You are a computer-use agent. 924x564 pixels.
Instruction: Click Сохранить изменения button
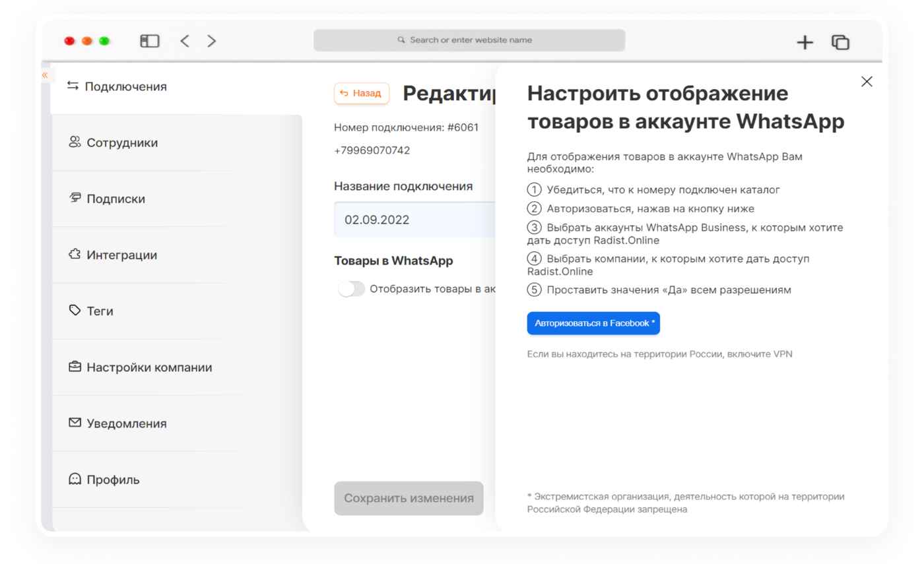click(409, 498)
